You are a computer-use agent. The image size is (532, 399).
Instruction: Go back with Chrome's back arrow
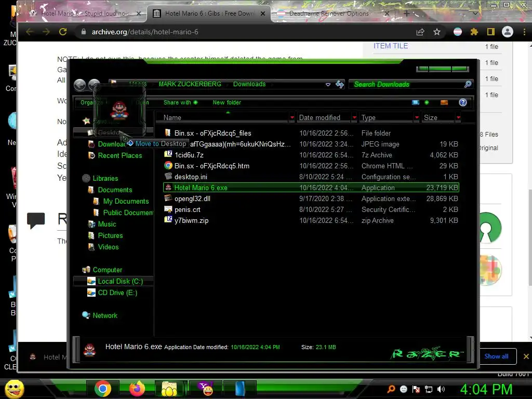(30, 32)
